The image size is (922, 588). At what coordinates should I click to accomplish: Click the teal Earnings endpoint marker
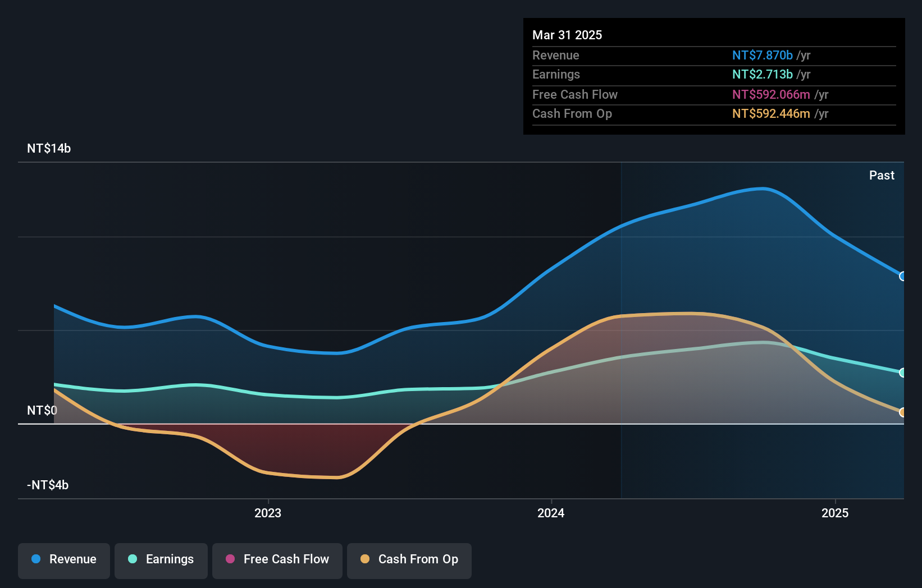(902, 373)
